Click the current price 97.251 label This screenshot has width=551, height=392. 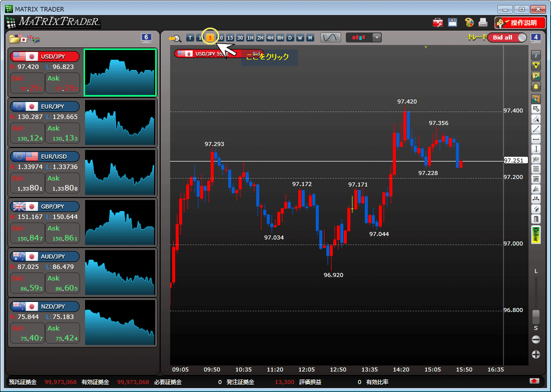coord(515,160)
